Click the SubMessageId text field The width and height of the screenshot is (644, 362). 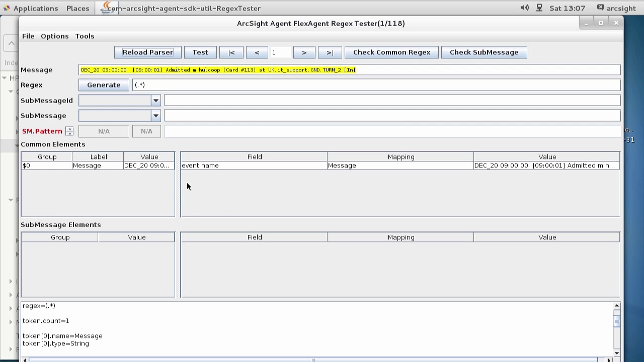(392, 101)
